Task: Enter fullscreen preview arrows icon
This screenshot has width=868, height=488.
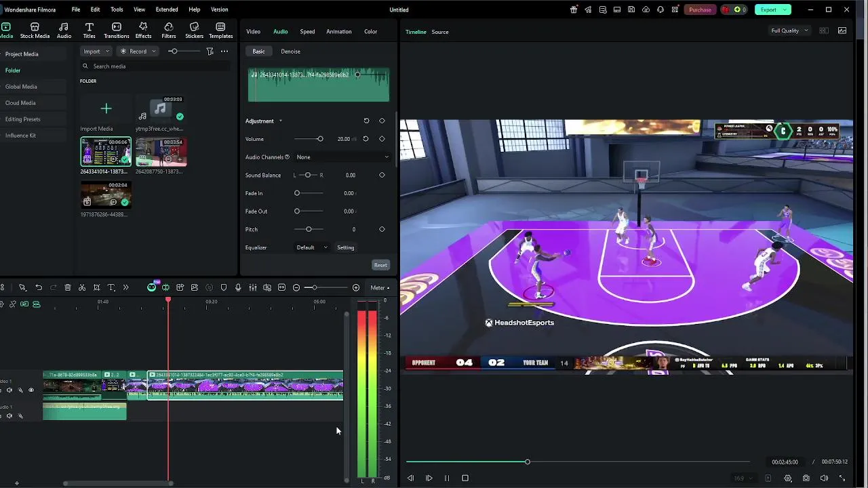Action: tap(842, 478)
